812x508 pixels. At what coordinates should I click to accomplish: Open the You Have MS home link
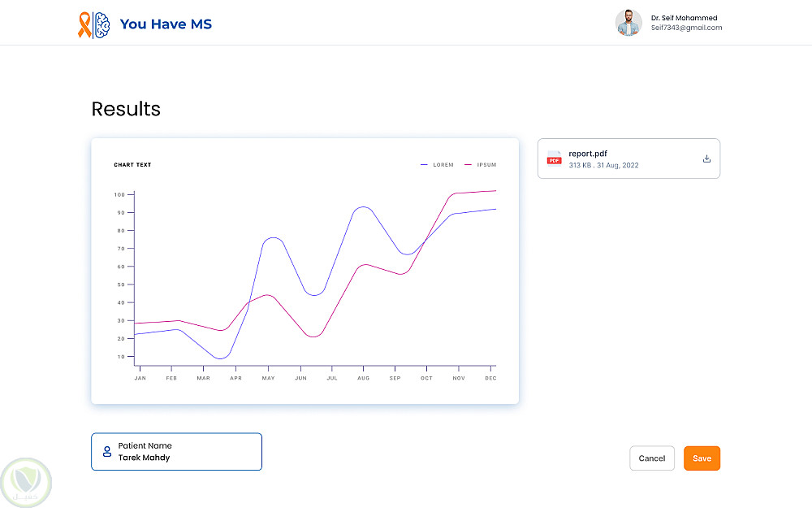coord(166,24)
